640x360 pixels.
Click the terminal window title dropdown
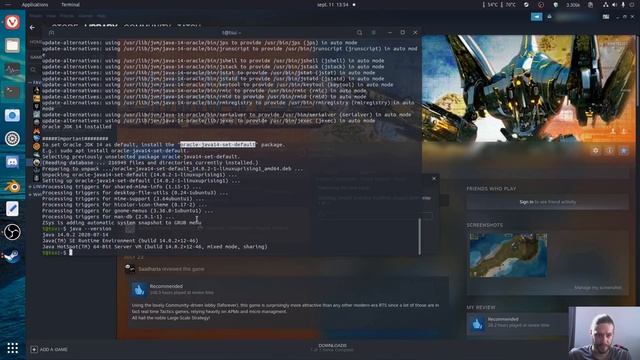(231, 33)
